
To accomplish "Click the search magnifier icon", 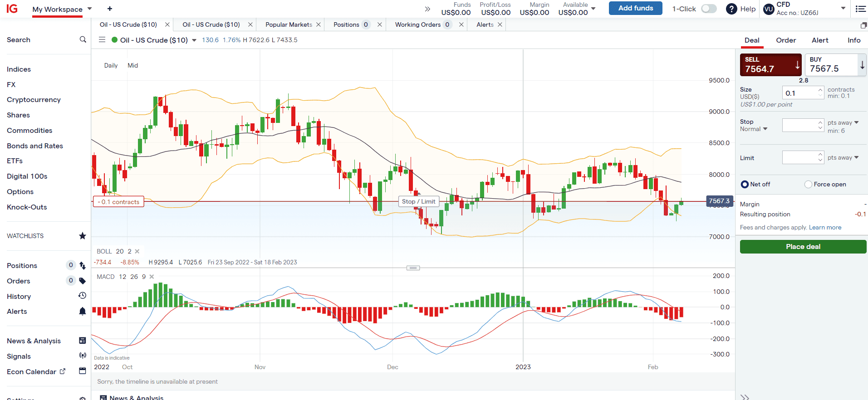I will (83, 39).
